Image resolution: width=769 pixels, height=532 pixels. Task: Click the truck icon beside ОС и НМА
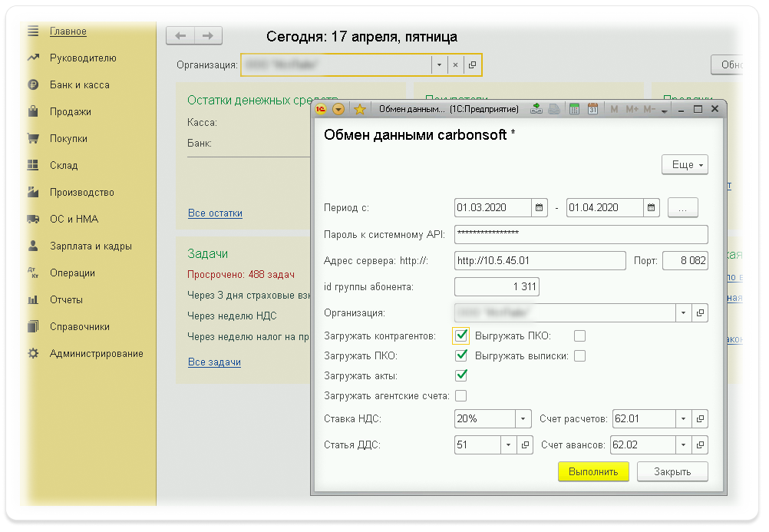pyautogui.click(x=33, y=219)
